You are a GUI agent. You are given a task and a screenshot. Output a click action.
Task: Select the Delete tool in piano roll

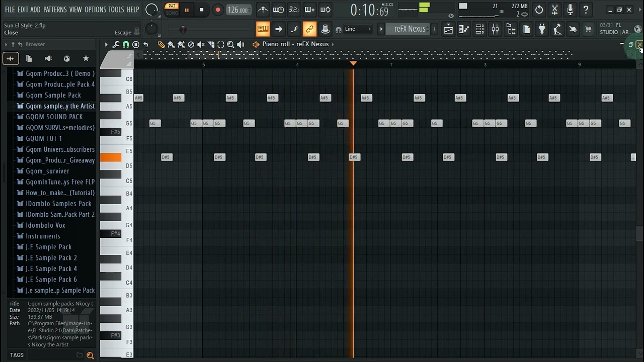point(191,45)
